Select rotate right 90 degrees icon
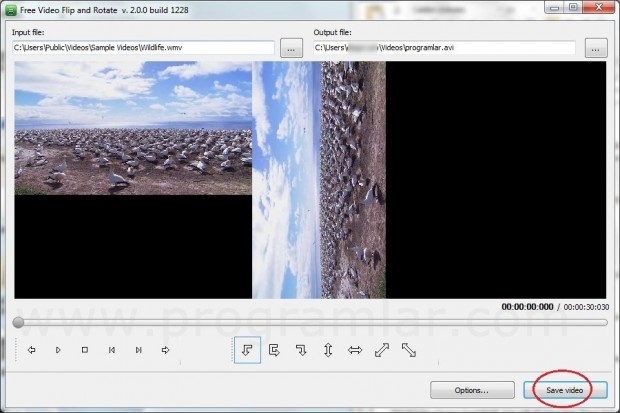The height and width of the screenshot is (413, 620). [x=301, y=350]
